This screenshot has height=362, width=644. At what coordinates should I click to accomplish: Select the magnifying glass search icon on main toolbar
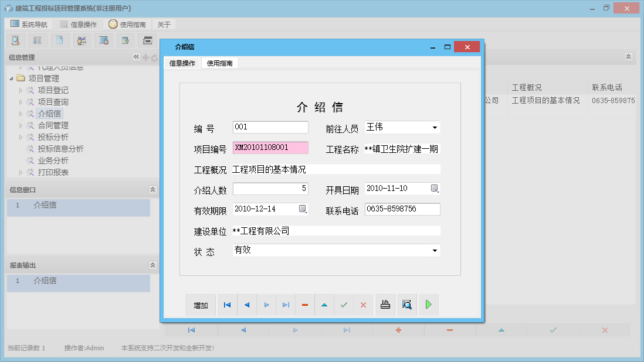[x=15, y=40]
